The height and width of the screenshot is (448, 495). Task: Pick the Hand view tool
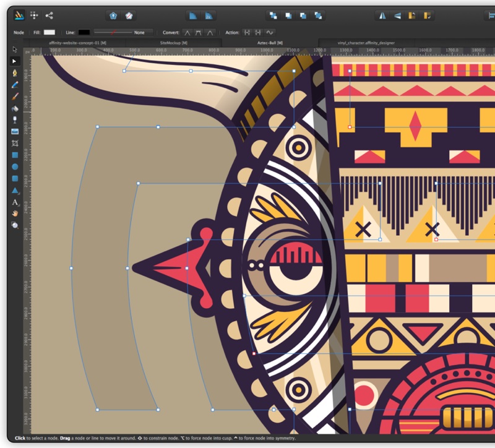point(15,213)
